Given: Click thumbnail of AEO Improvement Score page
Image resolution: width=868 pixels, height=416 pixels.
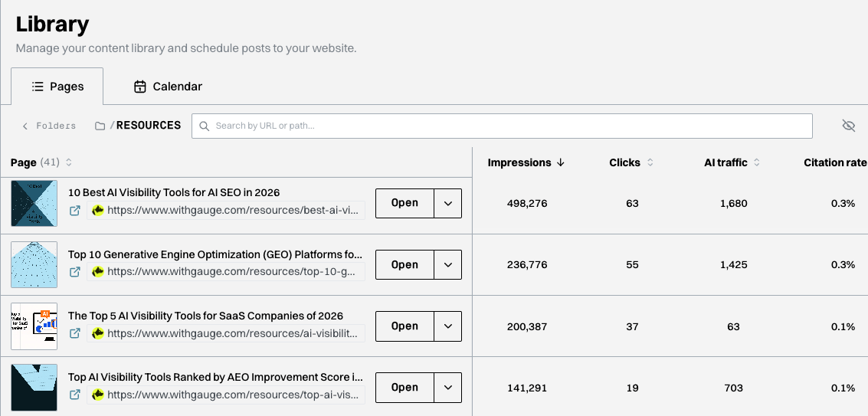Looking at the screenshot, I should pos(34,388).
